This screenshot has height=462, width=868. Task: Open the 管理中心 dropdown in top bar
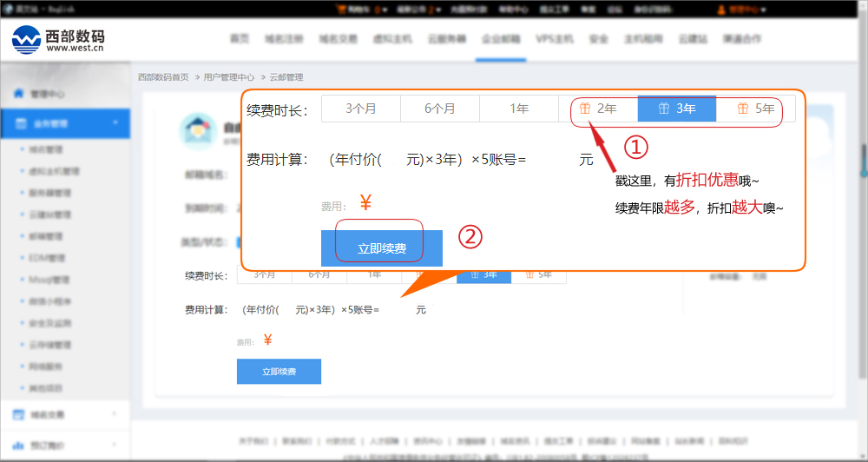(x=749, y=10)
